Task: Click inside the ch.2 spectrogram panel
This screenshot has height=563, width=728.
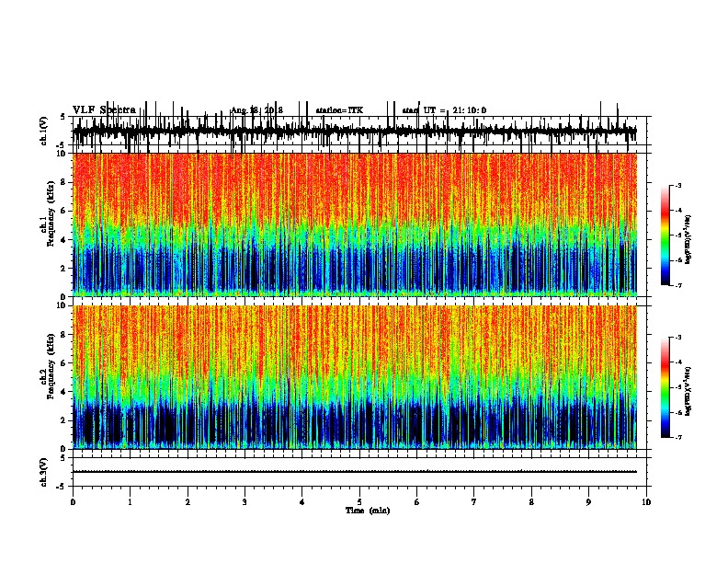Action: [x=355, y=377]
